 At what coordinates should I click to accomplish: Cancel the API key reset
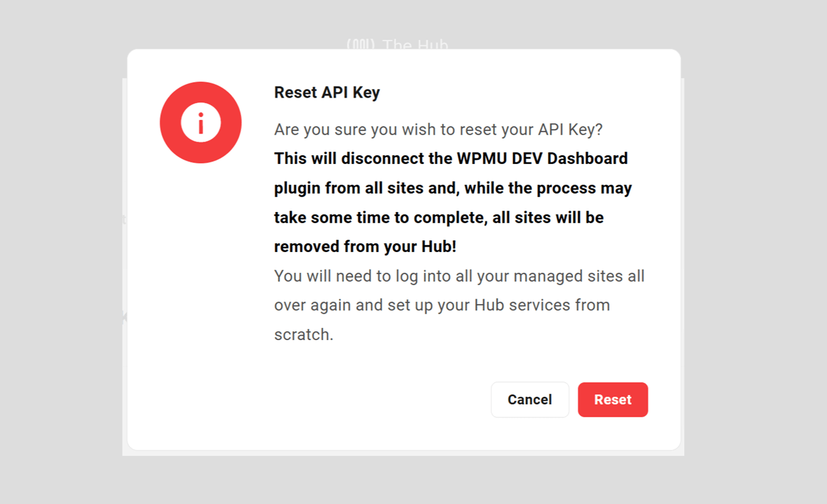530,400
